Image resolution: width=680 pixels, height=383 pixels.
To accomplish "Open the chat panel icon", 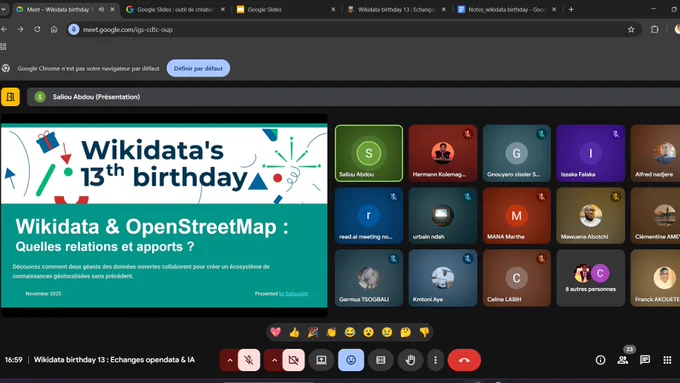I will click(645, 360).
